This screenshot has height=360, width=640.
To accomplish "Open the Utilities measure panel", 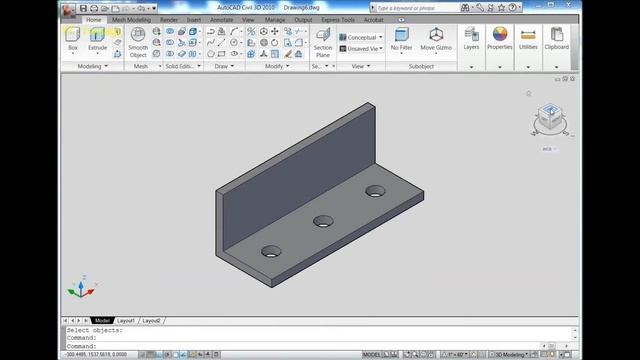I will [528, 39].
